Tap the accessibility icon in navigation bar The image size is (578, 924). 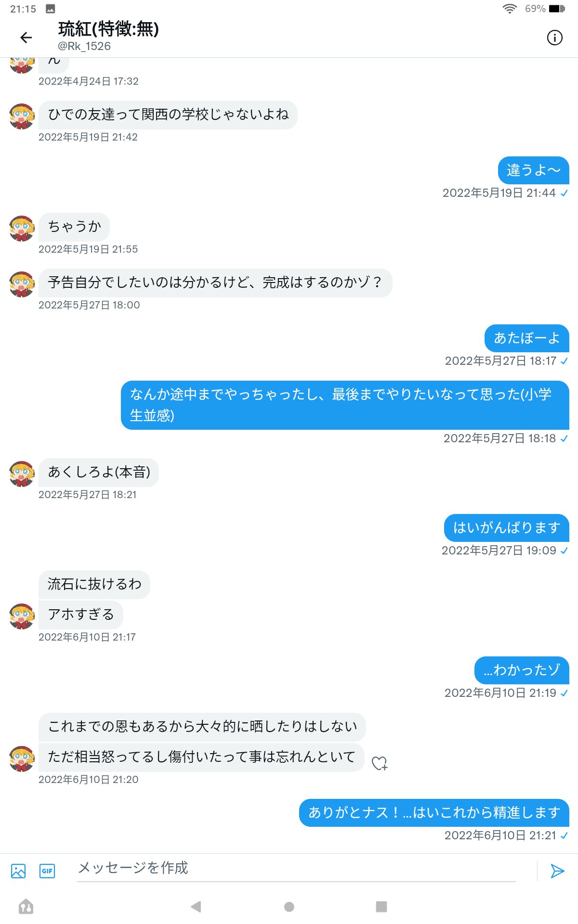coord(26,907)
